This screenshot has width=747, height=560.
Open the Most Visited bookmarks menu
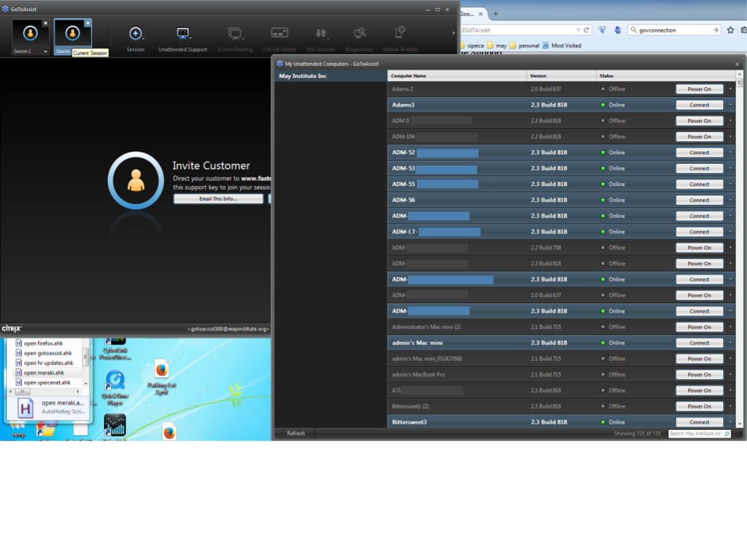[x=561, y=45]
